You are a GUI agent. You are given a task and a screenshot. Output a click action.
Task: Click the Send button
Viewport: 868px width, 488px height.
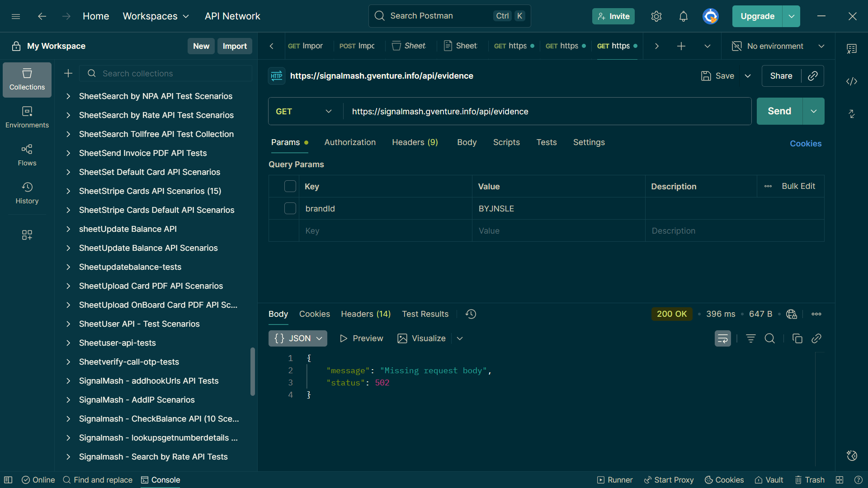779,111
